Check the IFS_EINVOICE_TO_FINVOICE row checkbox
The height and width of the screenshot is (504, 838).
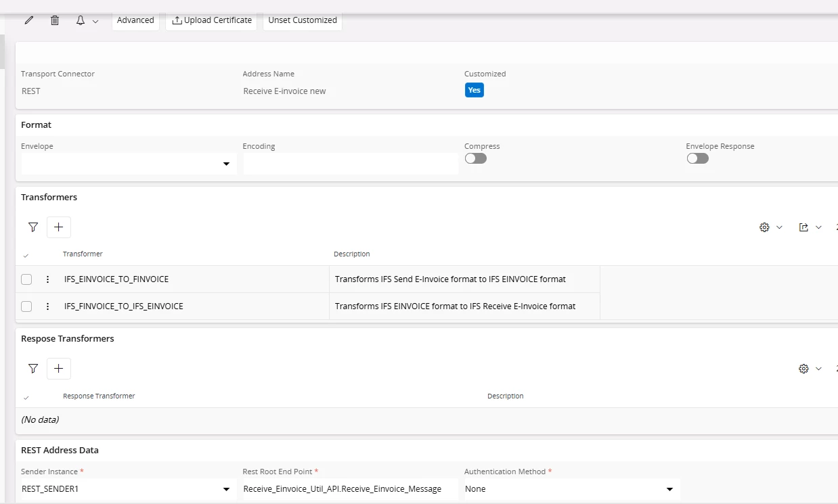coord(26,279)
